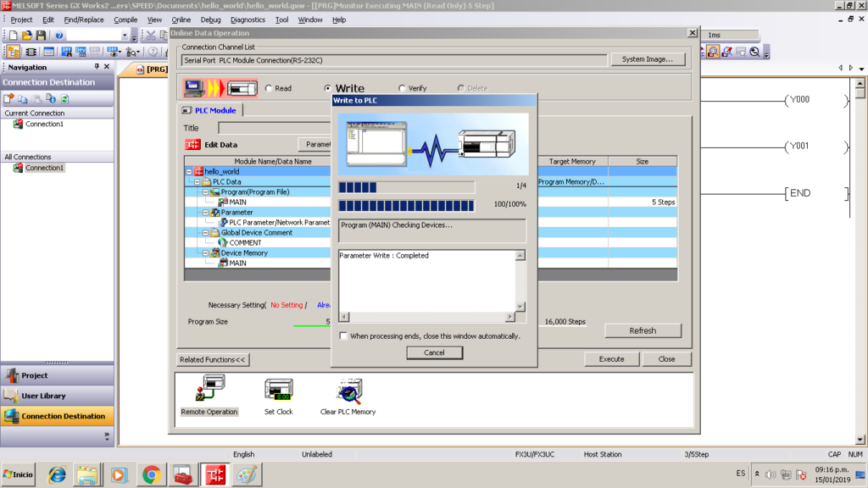Click the Execute button
The image size is (868, 488).
tap(612, 359)
